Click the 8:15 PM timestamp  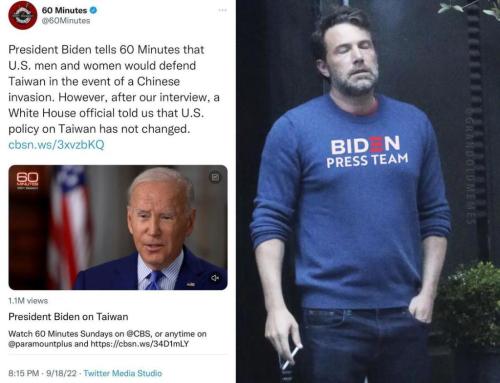pos(23,373)
